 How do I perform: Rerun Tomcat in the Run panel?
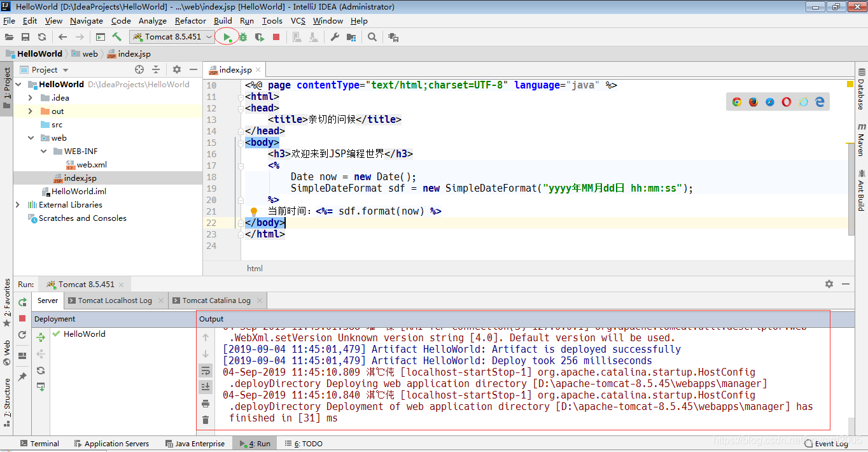22,302
